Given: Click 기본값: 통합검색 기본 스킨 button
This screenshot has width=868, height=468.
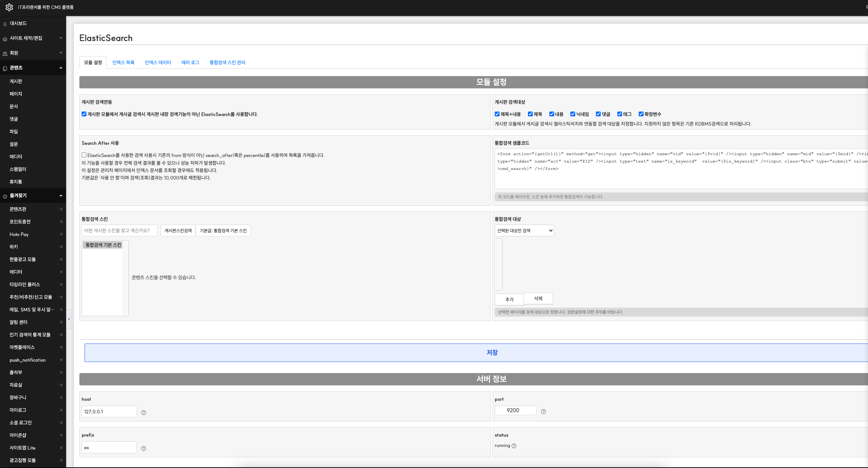Looking at the screenshot, I should pos(223,230).
